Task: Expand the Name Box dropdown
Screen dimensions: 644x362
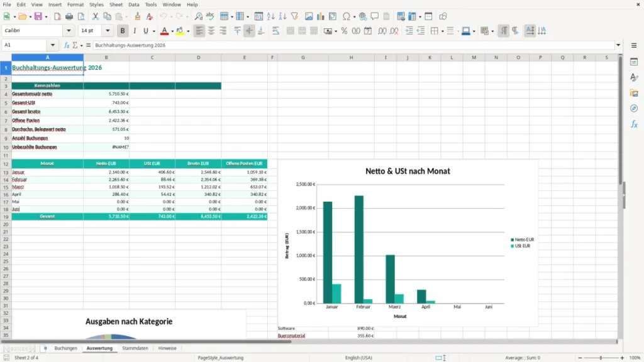Action: pos(53,45)
